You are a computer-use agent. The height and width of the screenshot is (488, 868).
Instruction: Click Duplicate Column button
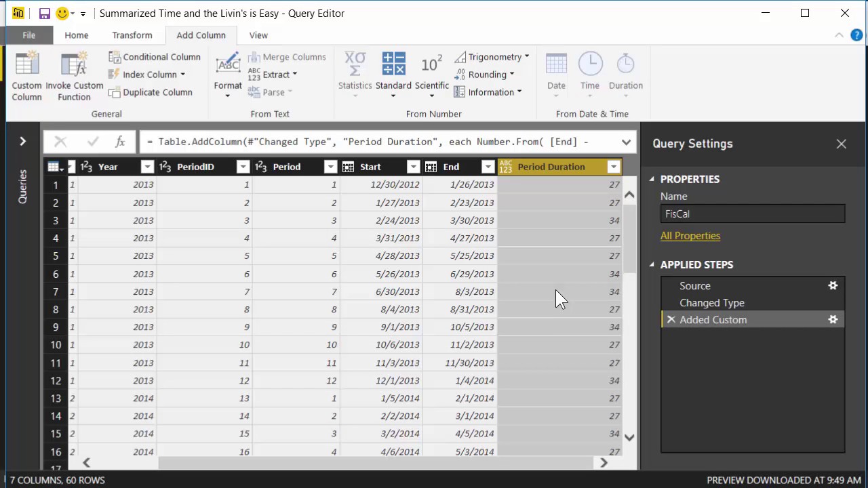[151, 92]
